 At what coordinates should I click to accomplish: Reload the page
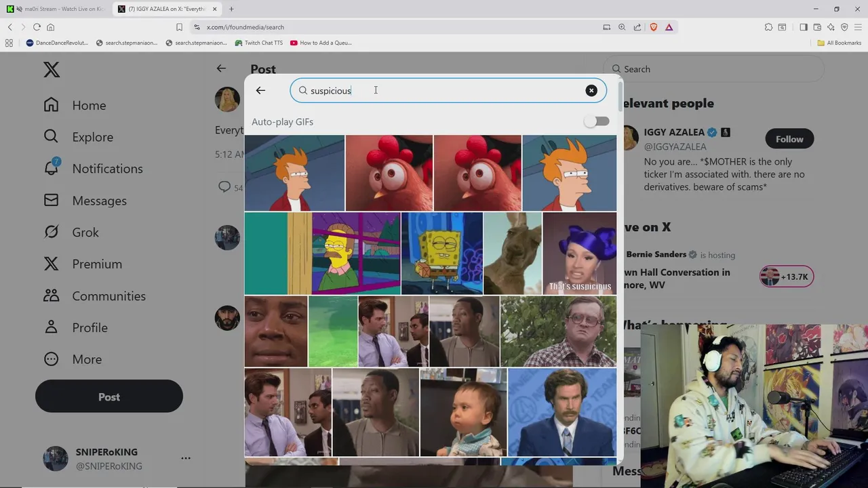37,27
